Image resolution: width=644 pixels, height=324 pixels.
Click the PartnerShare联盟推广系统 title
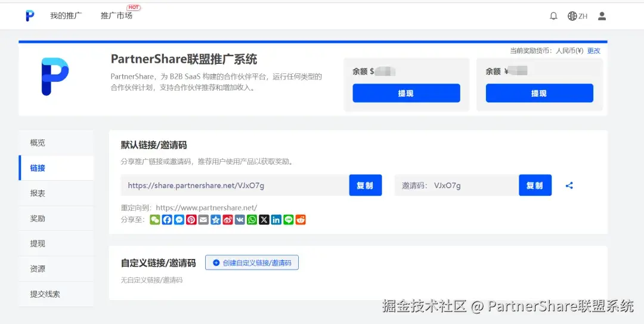[x=184, y=59]
